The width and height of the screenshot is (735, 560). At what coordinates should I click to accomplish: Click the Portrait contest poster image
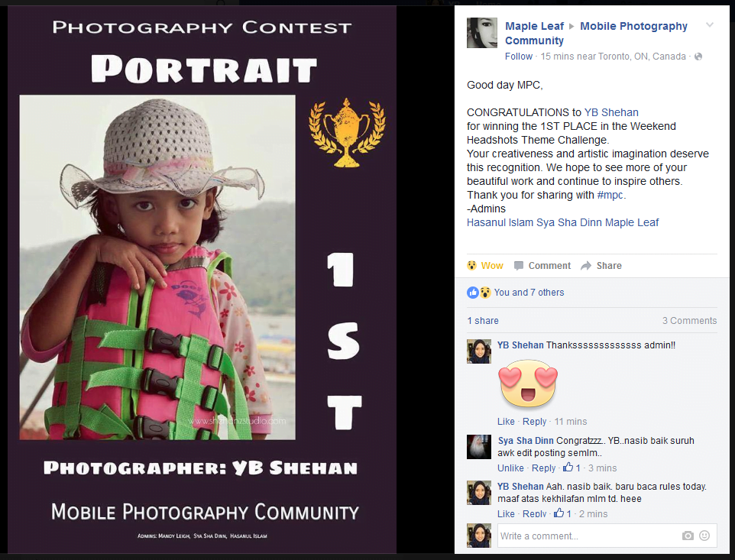coord(202,280)
